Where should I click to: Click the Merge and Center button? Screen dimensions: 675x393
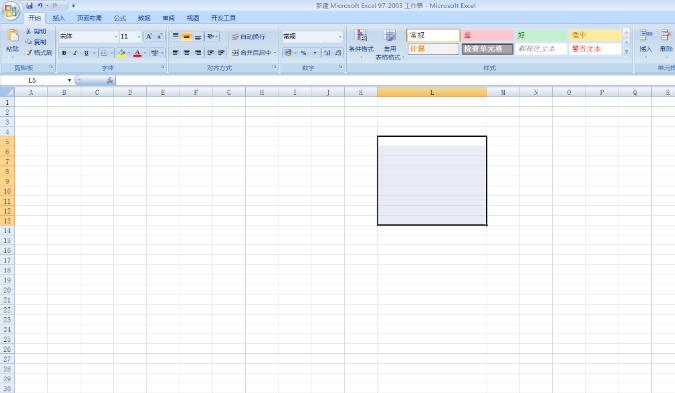(x=254, y=53)
